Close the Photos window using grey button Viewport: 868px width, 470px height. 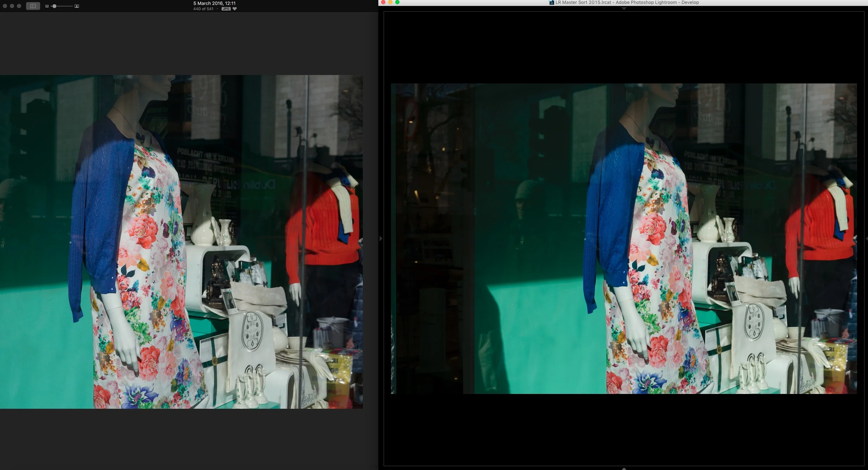[x=5, y=6]
